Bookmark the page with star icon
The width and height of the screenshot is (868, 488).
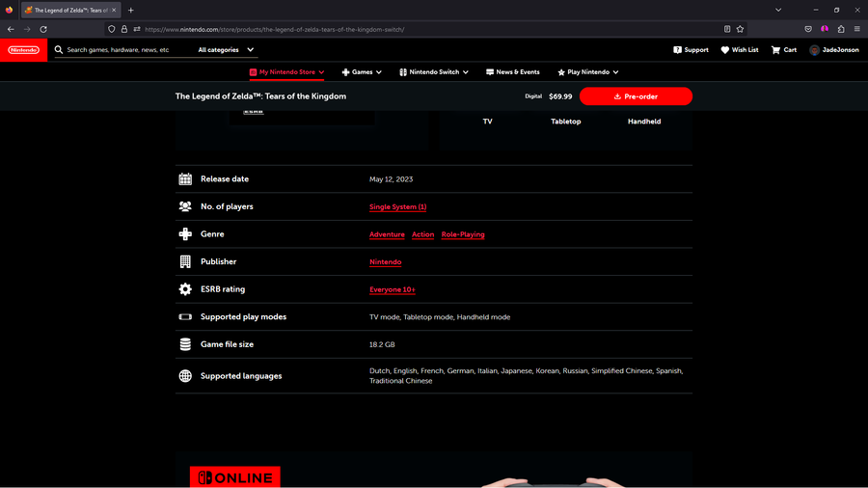740,29
